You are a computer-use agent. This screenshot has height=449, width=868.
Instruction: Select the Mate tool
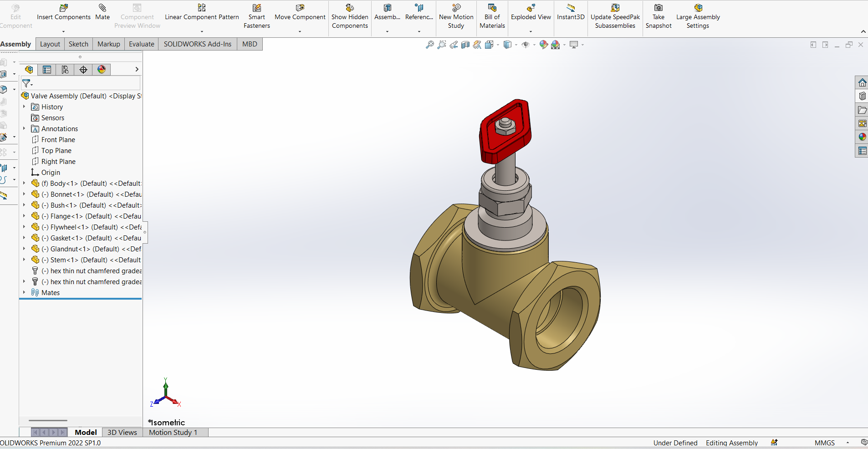(x=102, y=12)
